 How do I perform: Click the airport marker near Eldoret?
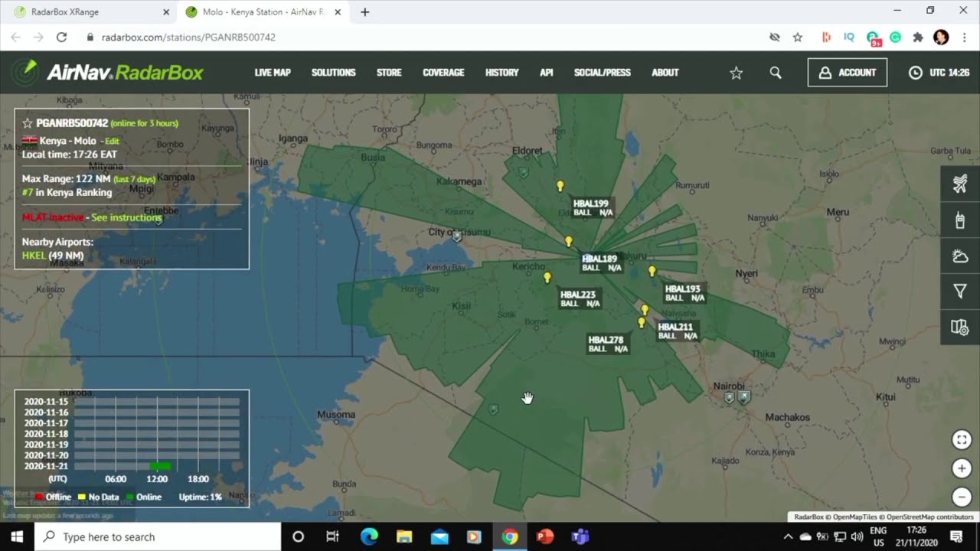523,172
